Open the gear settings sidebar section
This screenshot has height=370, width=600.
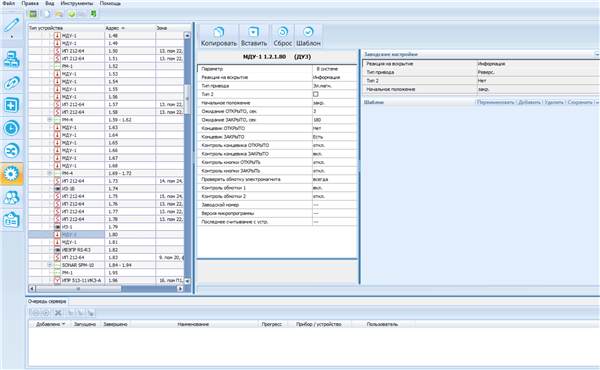(11, 174)
